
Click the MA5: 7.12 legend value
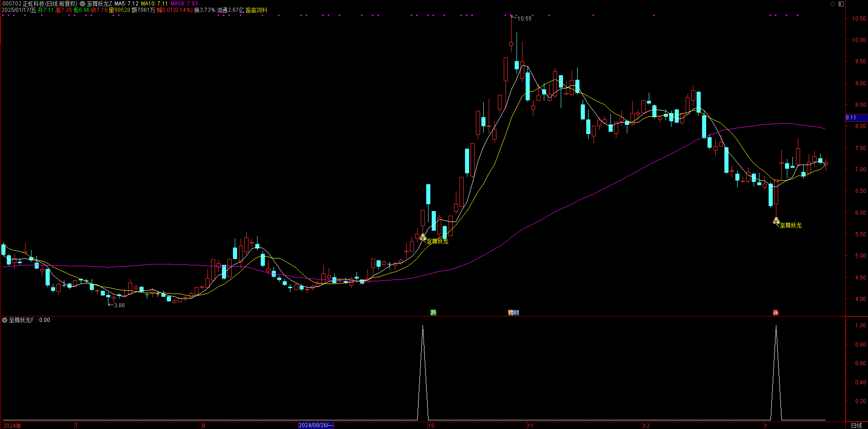click(x=126, y=4)
